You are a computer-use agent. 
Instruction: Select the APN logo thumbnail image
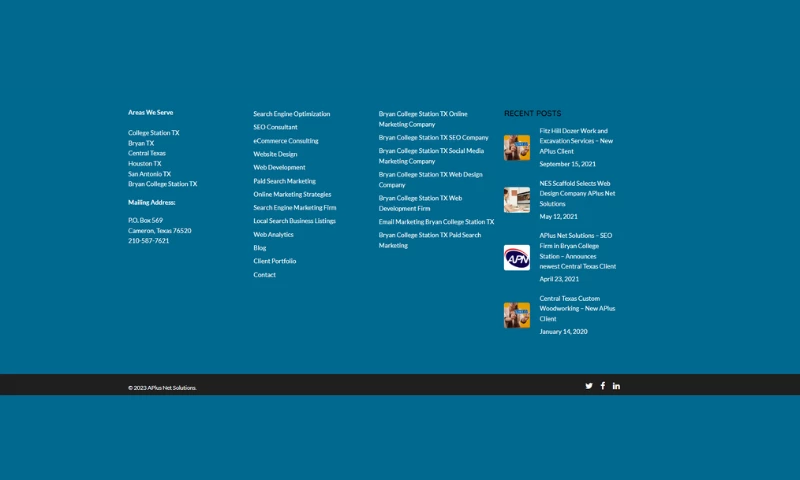517,258
